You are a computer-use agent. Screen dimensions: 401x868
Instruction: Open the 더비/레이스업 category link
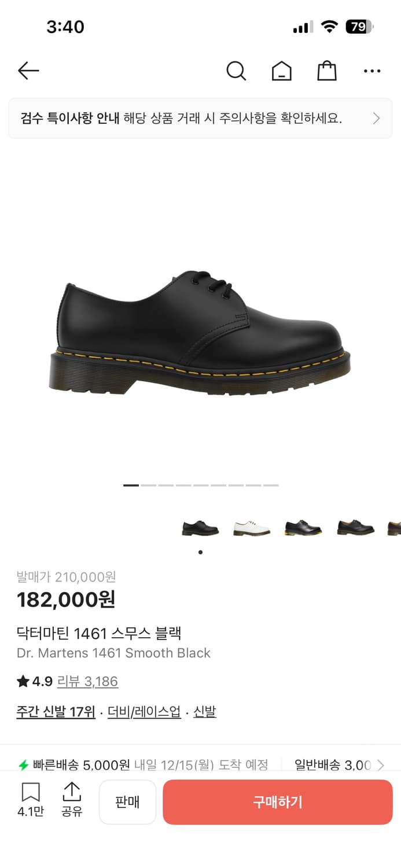pos(144,712)
